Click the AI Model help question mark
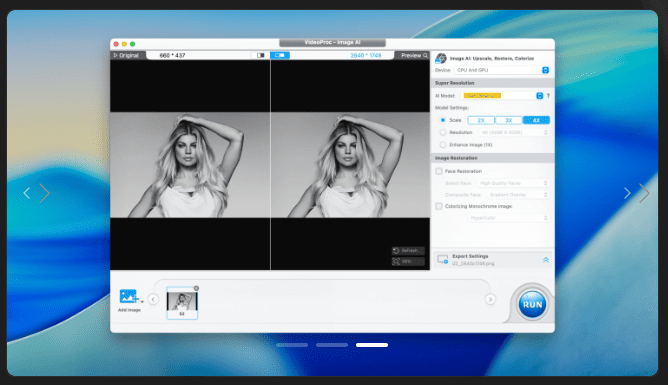Viewport: 668px width, 385px height. 548,96
